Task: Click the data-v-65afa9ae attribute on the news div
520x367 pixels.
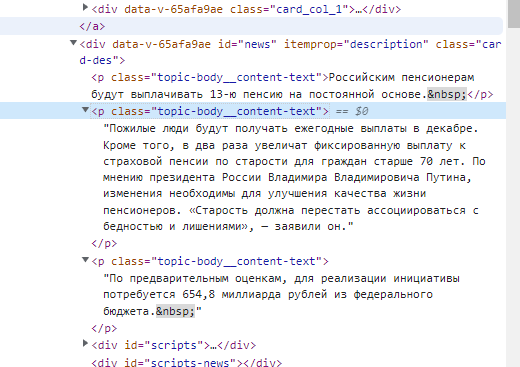Action: 161,44
